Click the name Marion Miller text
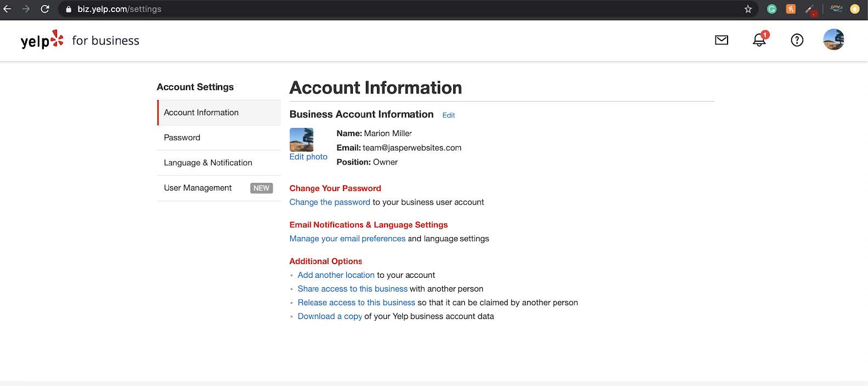Screen dimensions: 868x386 click(388, 133)
